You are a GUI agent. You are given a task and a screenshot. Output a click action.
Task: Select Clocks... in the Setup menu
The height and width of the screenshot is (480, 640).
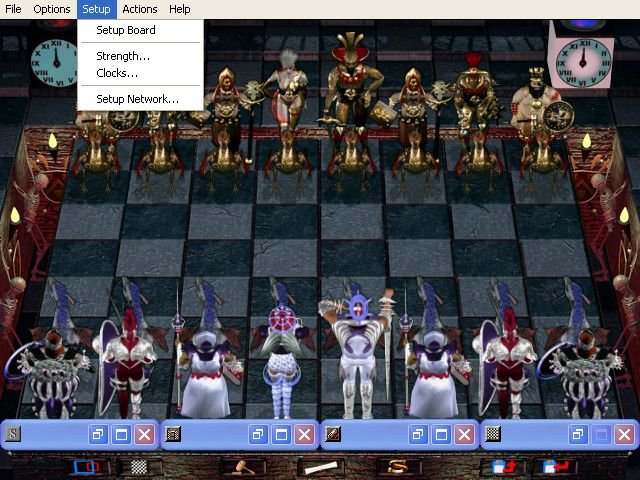[117, 73]
